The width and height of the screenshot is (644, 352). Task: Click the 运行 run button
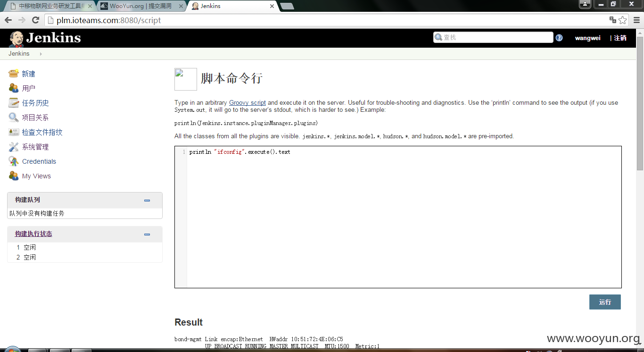605,302
